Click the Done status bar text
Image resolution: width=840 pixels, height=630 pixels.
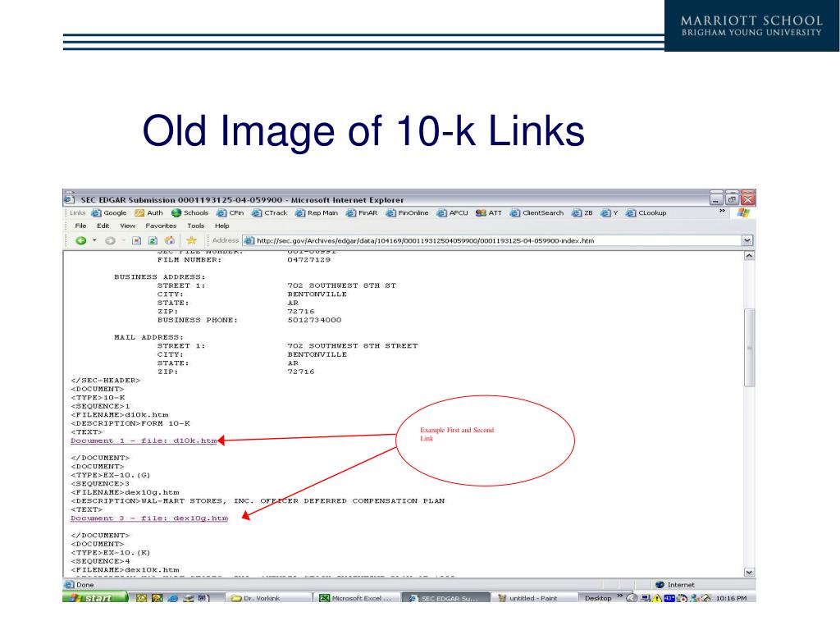click(x=85, y=584)
